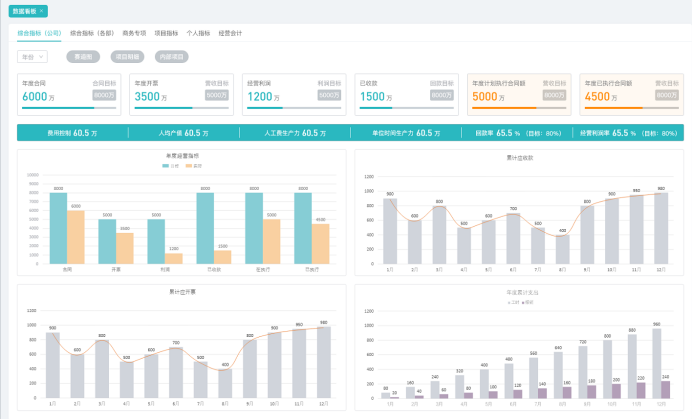Toggle the orange legend swatch in 年度经营指标 chart
This screenshot has height=420, width=693.
189,165
